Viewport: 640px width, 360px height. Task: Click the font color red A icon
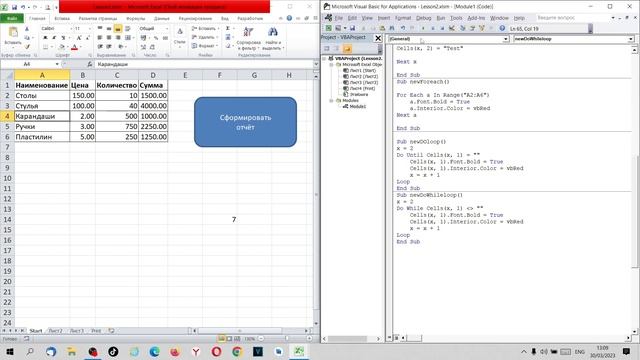pyautogui.click(x=74, y=47)
